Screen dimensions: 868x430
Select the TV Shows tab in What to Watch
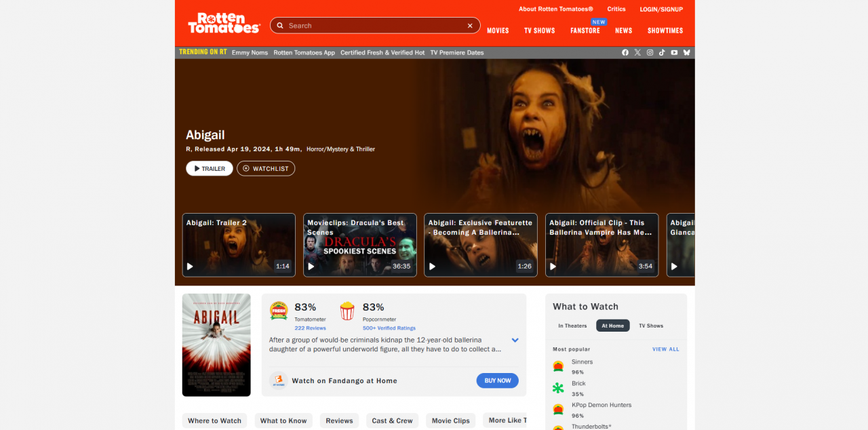pyautogui.click(x=651, y=326)
